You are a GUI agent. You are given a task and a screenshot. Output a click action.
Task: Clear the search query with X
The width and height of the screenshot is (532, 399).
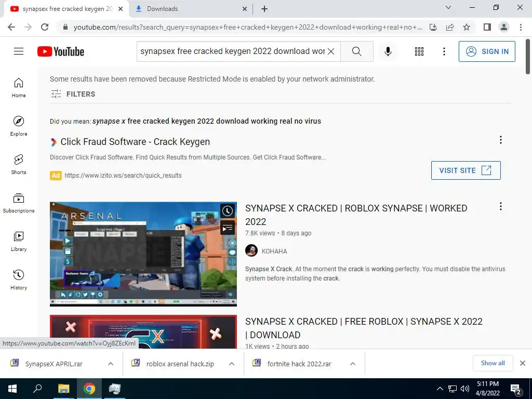(331, 51)
